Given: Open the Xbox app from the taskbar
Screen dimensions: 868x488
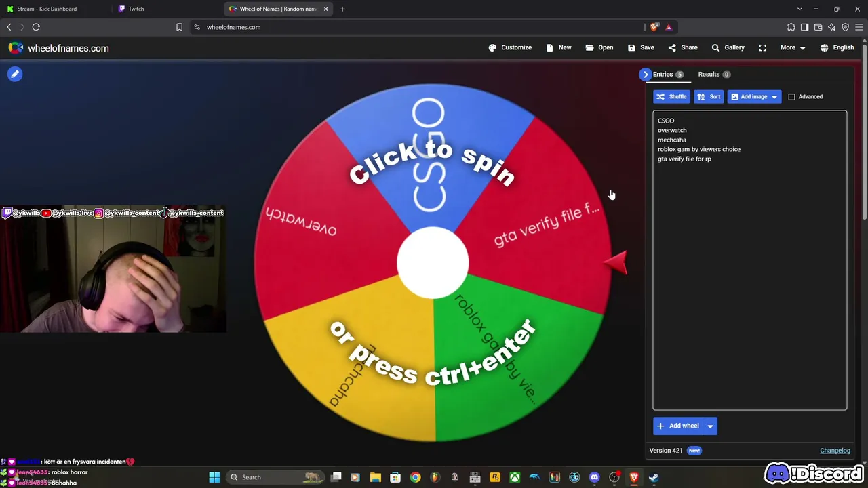Looking at the screenshot, I should tap(515, 477).
